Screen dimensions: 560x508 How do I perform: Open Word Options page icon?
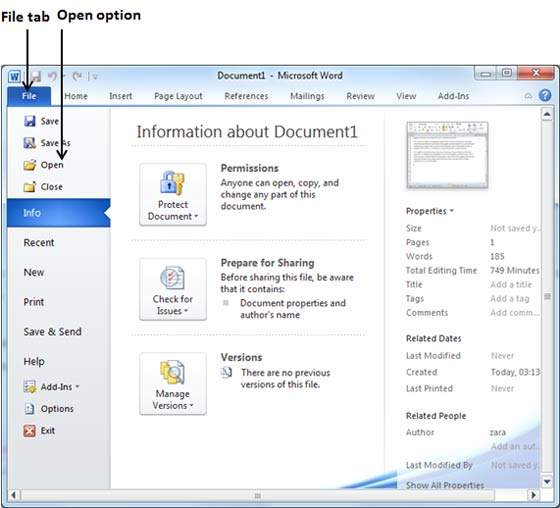tap(30, 409)
